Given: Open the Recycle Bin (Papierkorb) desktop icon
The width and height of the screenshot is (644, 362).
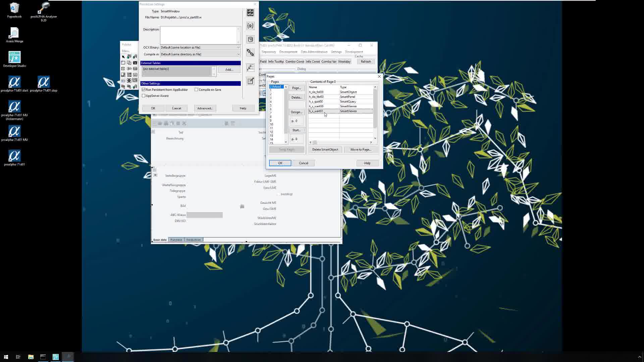Looking at the screenshot, I should point(14,10).
